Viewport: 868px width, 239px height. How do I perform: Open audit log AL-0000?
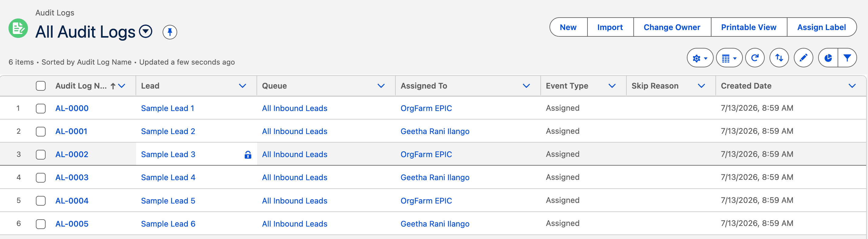click(72, 108)
